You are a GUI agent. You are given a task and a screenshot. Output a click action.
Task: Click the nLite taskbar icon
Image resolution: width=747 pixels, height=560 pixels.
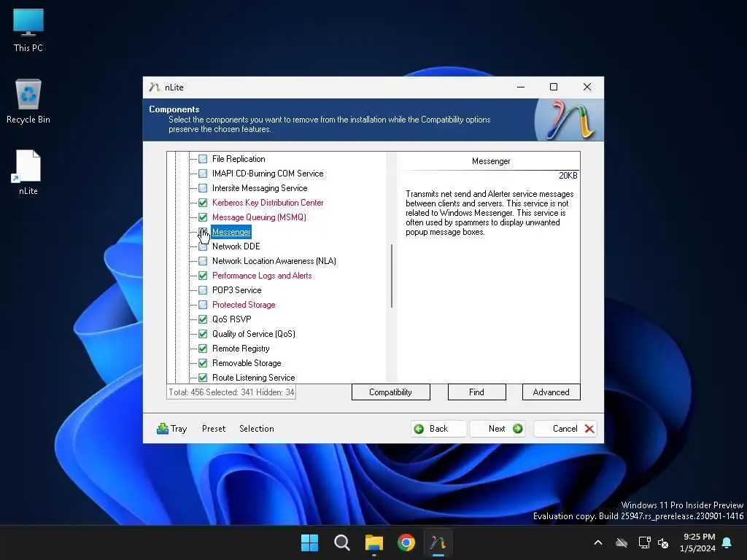pyautogui.click(x=438, y=542)
